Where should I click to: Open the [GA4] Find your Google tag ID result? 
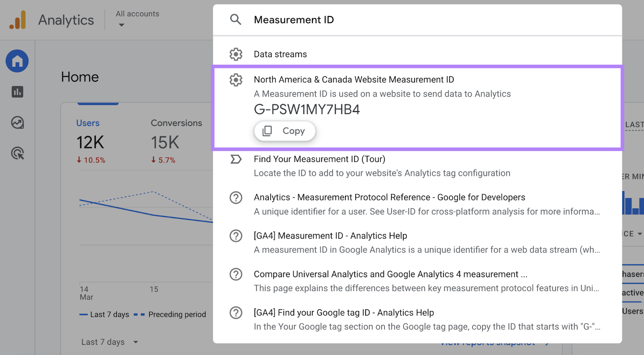click(343, 313)
